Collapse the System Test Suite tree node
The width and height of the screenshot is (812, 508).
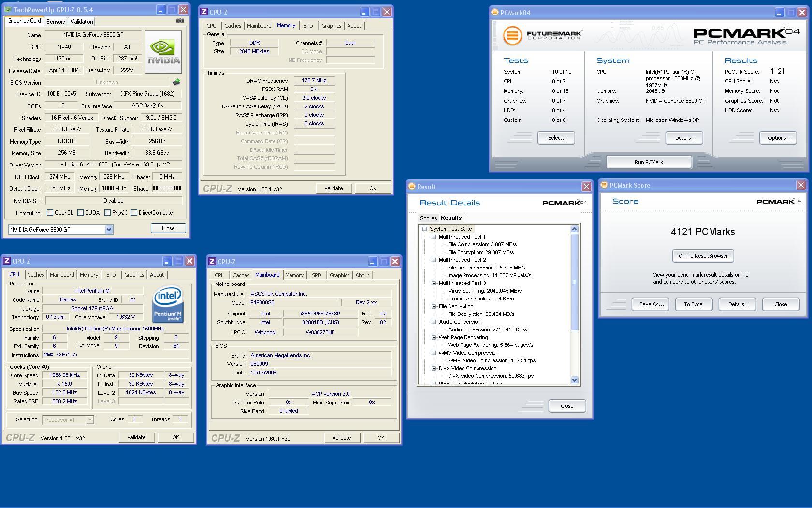point(425,229)
